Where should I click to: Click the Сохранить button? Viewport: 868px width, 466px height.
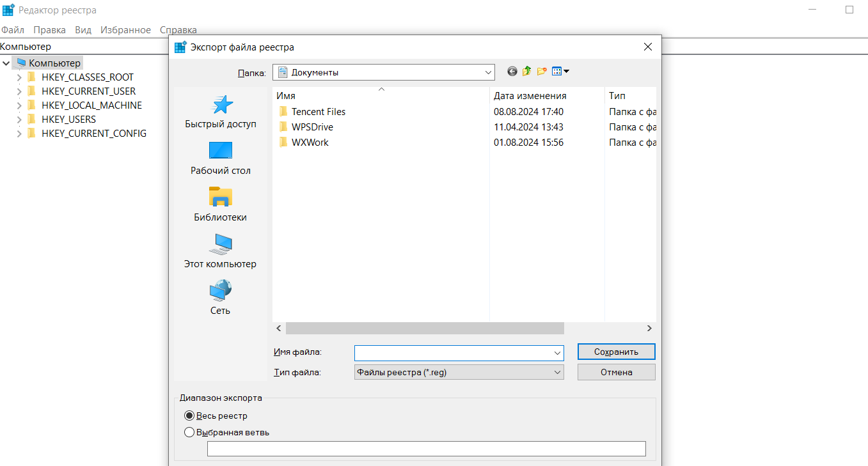click(616, 352)
